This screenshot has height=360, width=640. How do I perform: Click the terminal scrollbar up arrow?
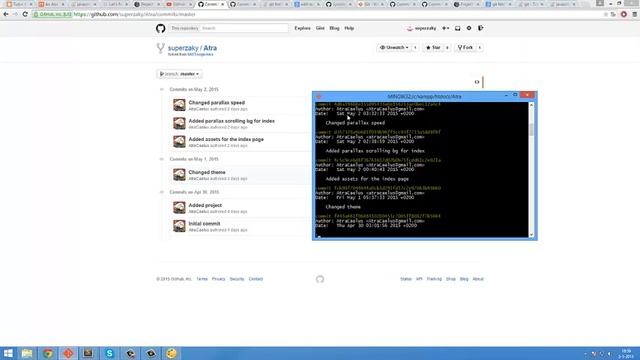pos(531,105)
